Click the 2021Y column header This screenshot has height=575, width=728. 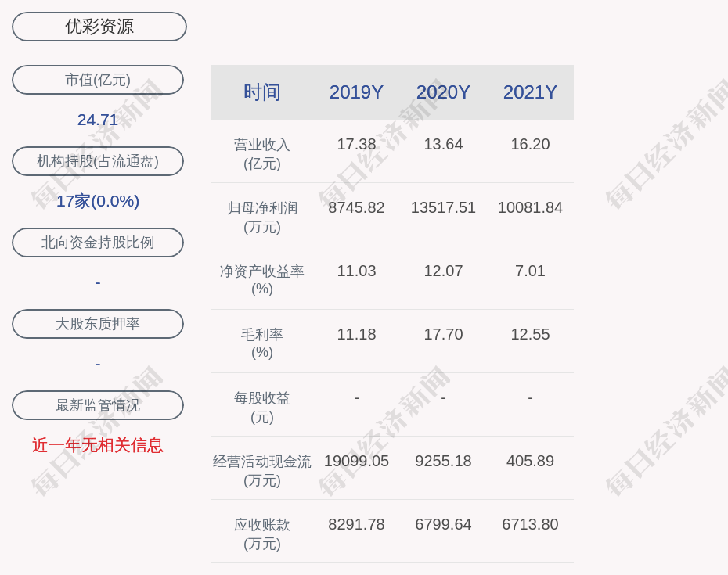coord(530,92)
